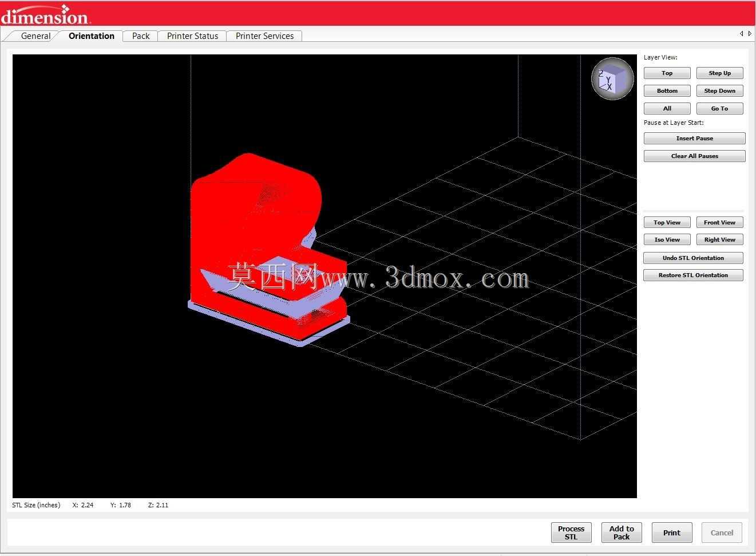Viewport: 756px width, 556px height.
Task: Click the Cancel button
Action: pos(722,533)
